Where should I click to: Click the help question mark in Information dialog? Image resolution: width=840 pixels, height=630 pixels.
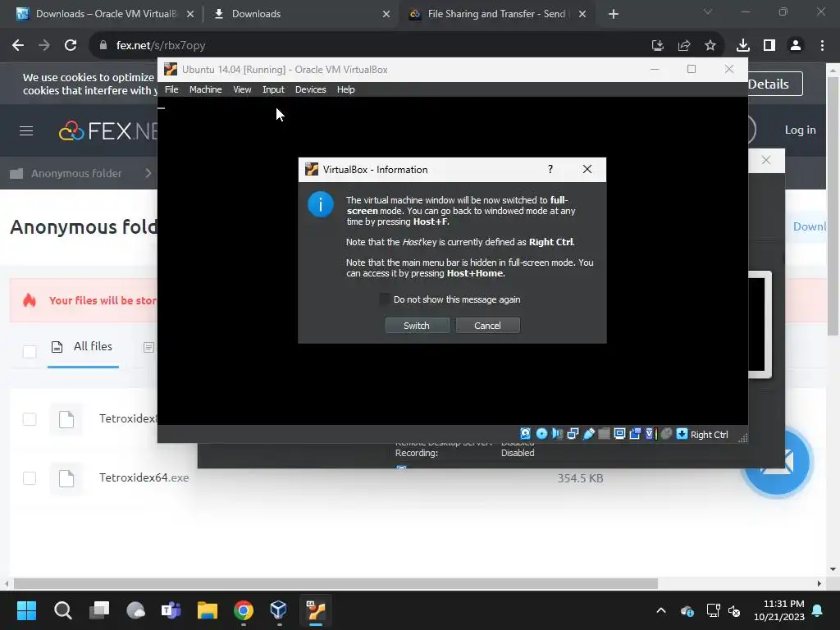550,169
